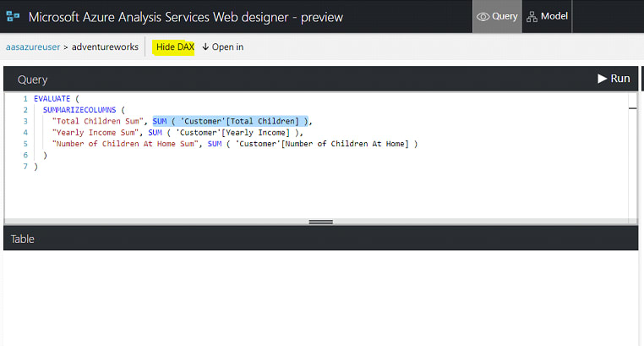Viewport: 644px width, 346px height.
Task: Click "Number of Children At Home Sum" string
Action: click(x=125, y=144)
